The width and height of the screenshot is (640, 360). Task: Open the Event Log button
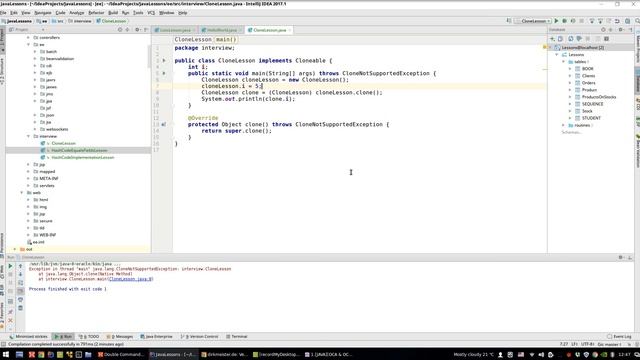(619, 337)
